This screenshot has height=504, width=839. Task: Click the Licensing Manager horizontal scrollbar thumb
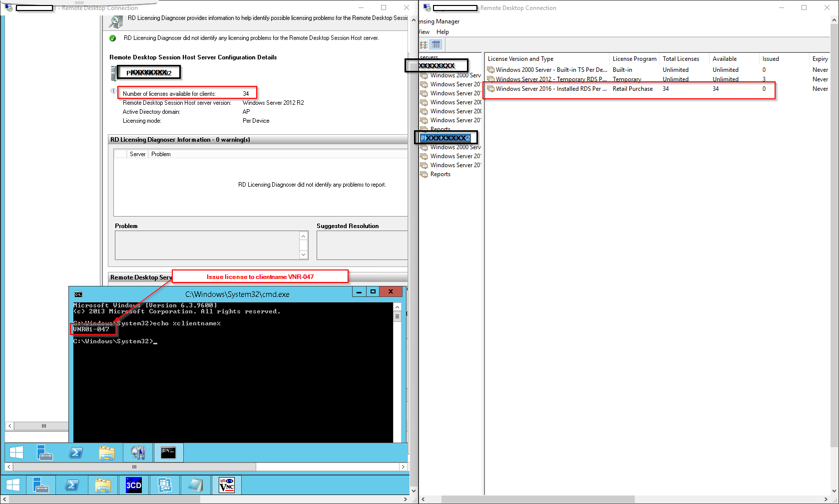537,499
